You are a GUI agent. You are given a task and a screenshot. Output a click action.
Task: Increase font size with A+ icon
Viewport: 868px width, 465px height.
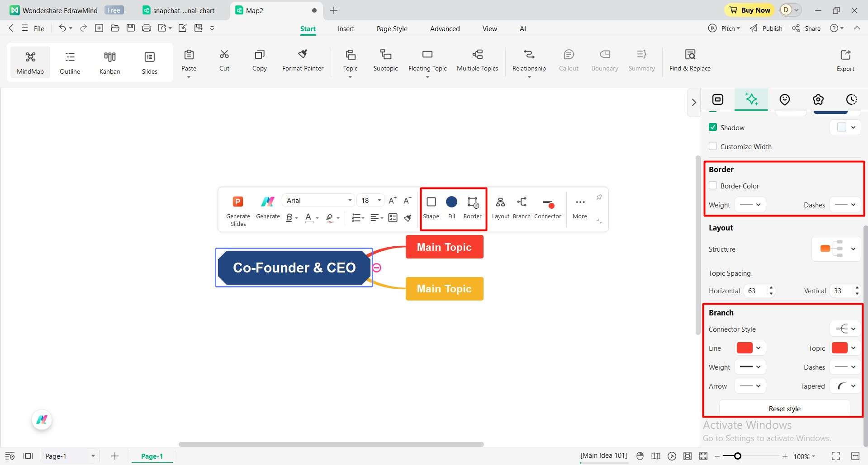pyautogui.click(x=393, y=200)
